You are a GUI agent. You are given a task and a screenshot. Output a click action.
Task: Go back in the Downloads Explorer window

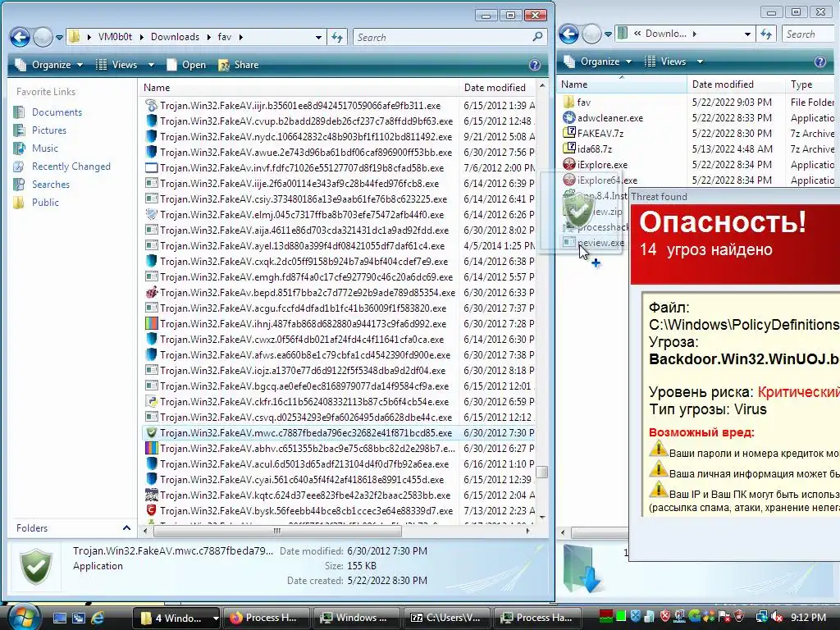(x=569, y=34)
